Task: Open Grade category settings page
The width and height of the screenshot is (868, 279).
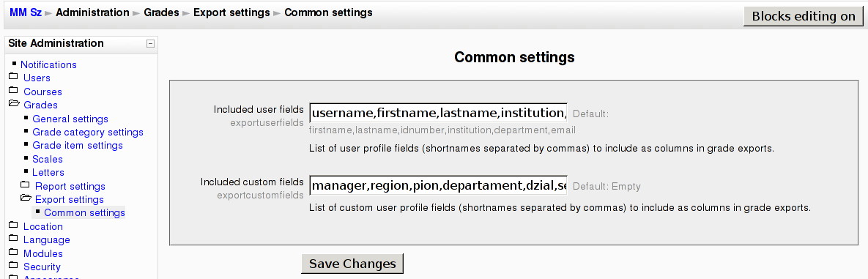Action: point(88,133)
